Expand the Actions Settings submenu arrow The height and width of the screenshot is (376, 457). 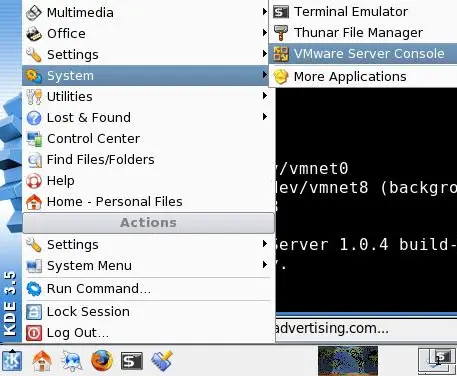pos(265,244)
